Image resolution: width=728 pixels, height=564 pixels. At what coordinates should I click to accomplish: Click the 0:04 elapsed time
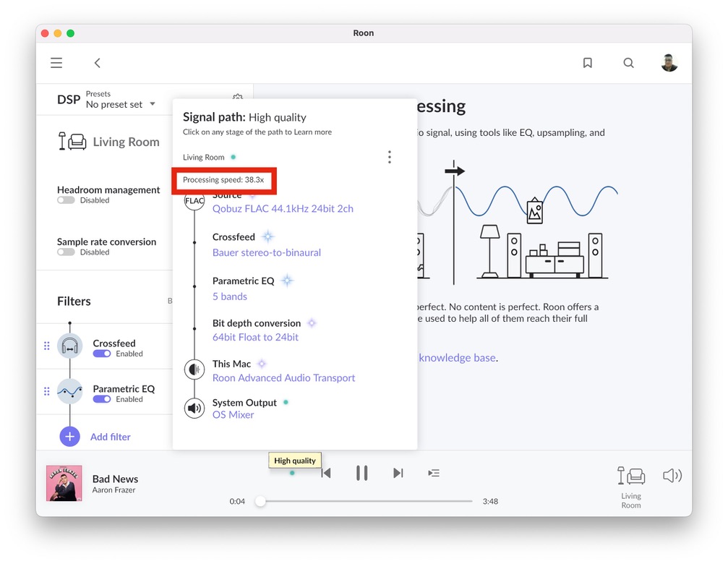coord(237,501)
